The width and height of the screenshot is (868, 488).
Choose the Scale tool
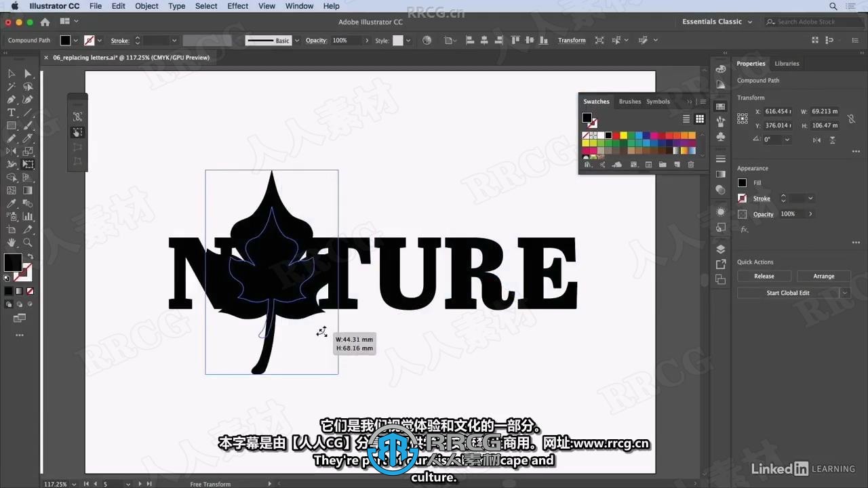[x=28, y=151]
